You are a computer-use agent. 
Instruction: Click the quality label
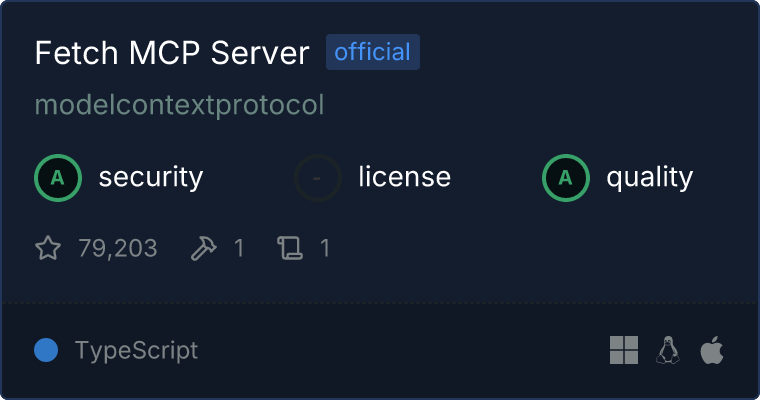(650, 177)
